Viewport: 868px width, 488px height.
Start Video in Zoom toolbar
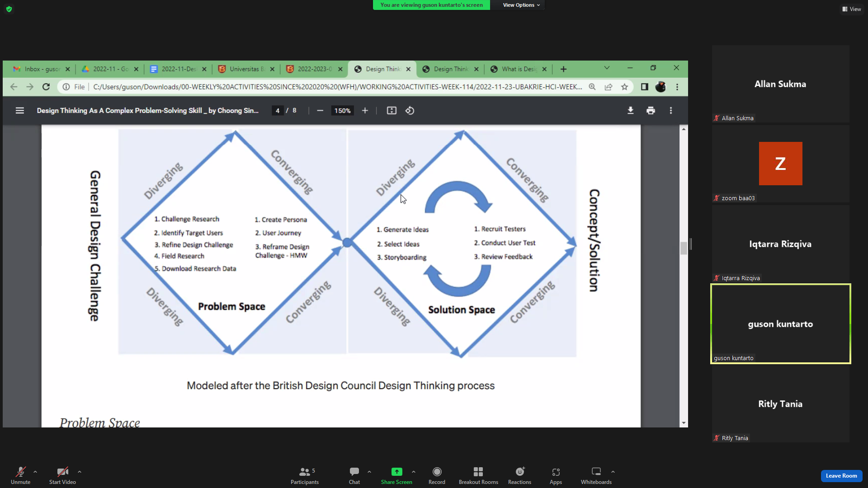pos(62,475)
